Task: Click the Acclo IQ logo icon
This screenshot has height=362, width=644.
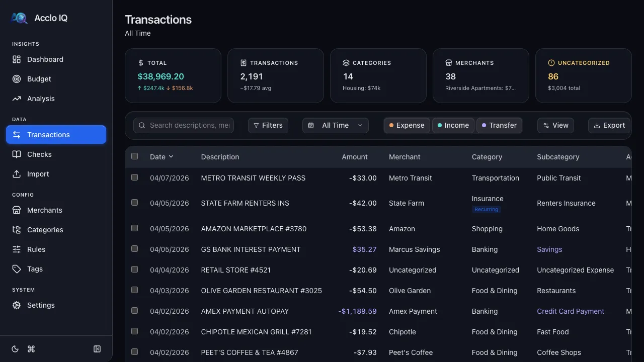Action: pyautogui.click(x=19, y=18)
